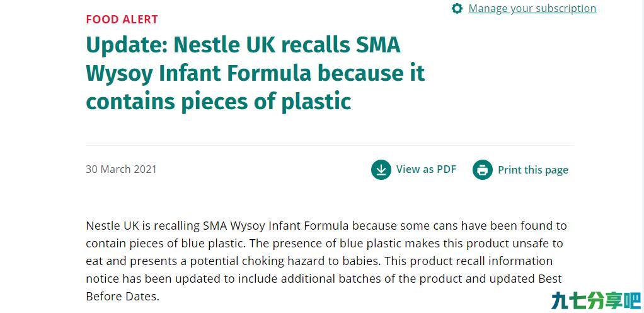
Task: Click the paragraph line beginning eat and presents
Action: click(x=319, y=261)
